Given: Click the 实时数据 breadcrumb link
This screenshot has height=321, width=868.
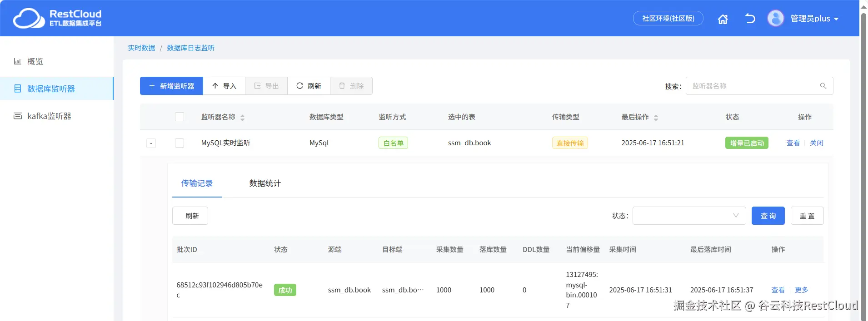Looking at the screenshot, I should [x=141, y=48].
